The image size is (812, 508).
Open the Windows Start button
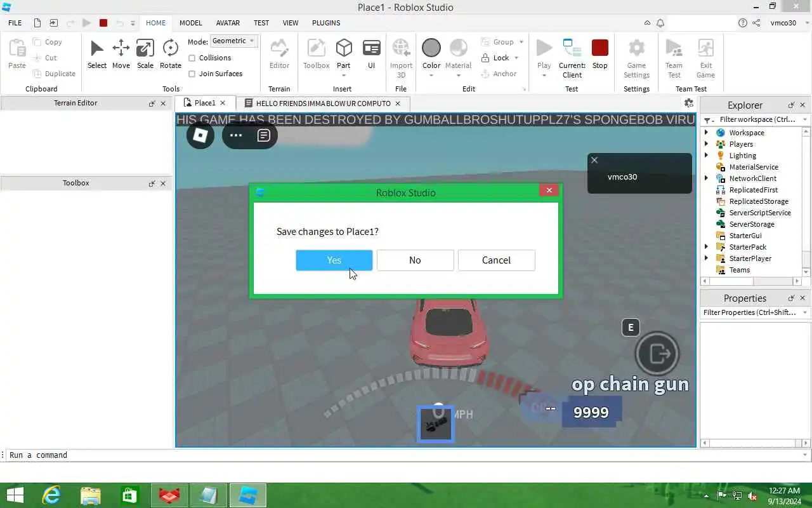pos(14,495)
